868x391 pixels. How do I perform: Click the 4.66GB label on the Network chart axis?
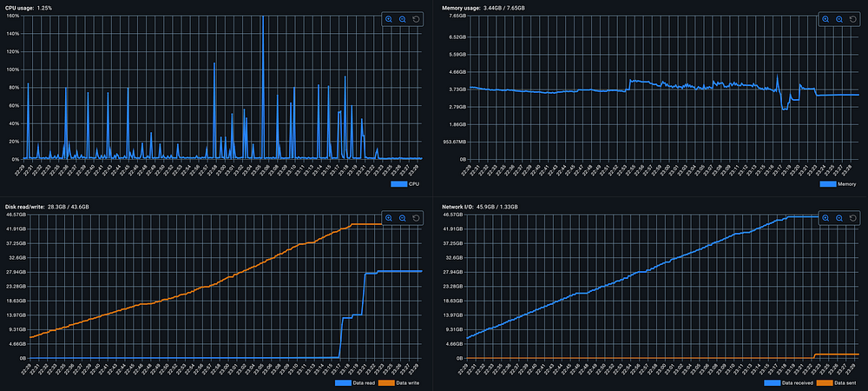453,344
